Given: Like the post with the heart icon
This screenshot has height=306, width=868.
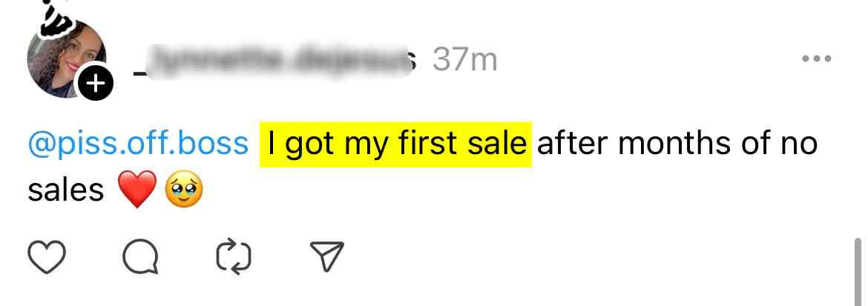Looking at the screenshot, I should (x=47, y=256).
